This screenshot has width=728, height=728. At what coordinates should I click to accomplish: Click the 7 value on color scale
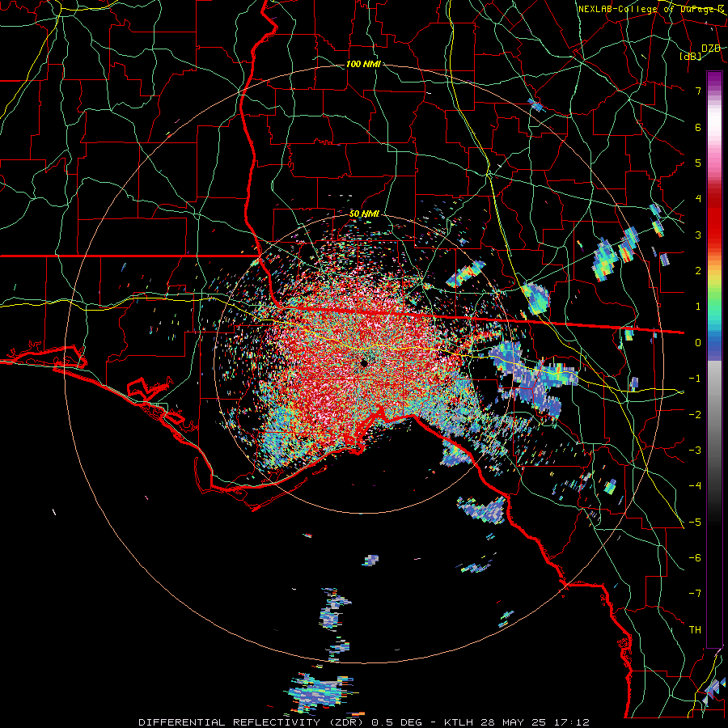coord(698,91)
